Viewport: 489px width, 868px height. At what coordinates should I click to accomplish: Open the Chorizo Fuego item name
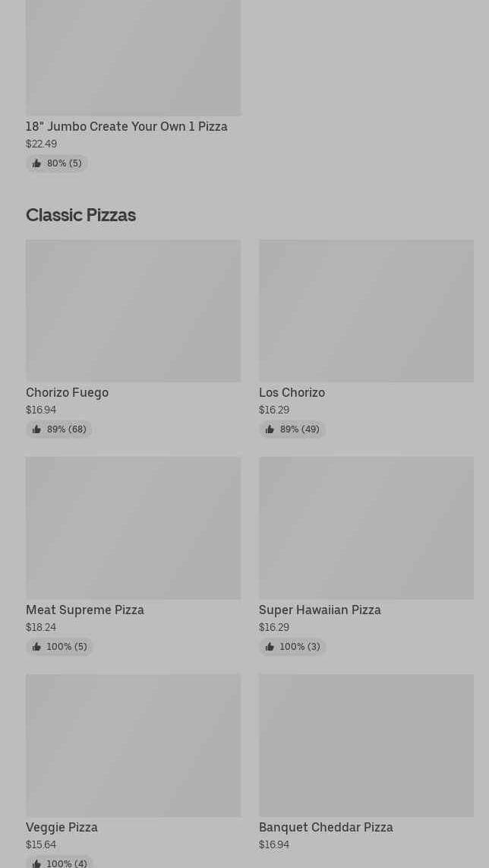pos(67,392)
